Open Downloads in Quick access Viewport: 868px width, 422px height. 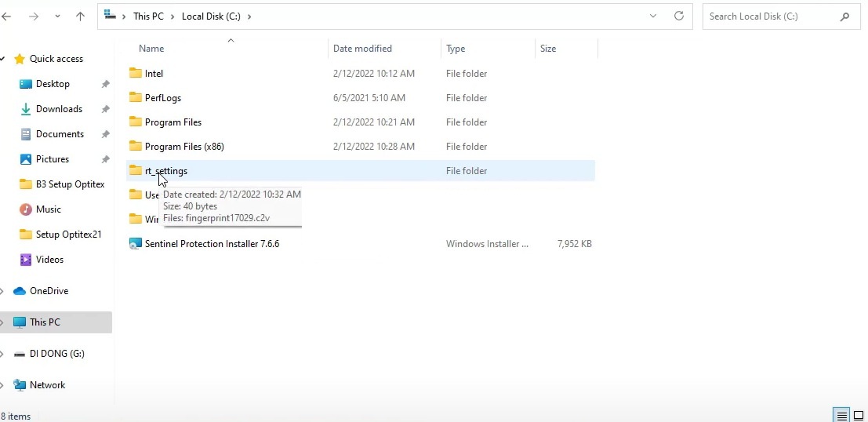pyautogui.click(x=59, y=109)
